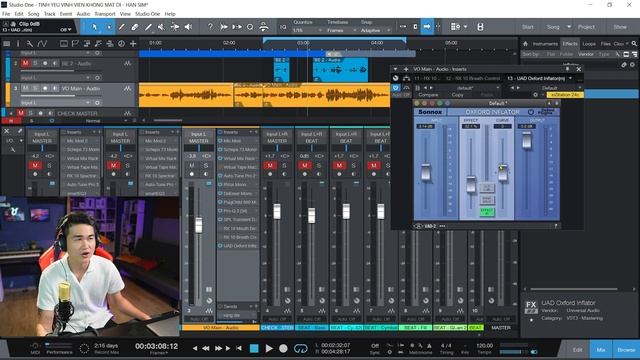This screenshot has height=360, width=640.
Task: Open the Song page dropdown arrow
Action: click(569, 27)
